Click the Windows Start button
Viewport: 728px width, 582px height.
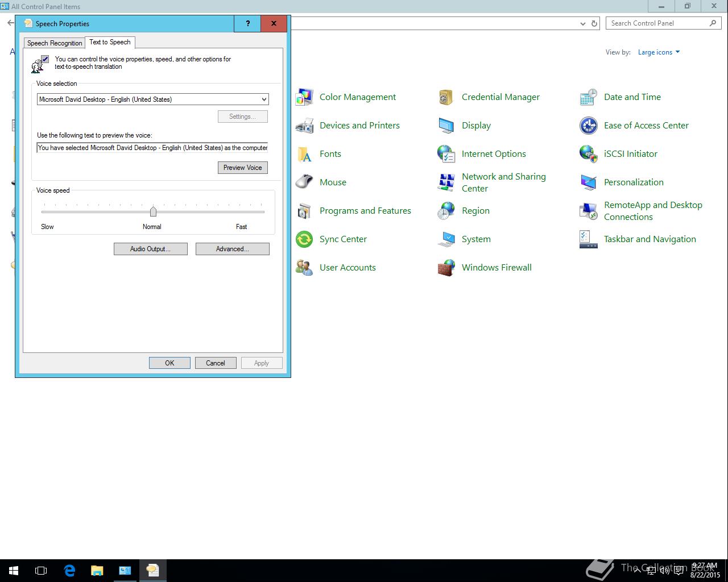[14, 571]
